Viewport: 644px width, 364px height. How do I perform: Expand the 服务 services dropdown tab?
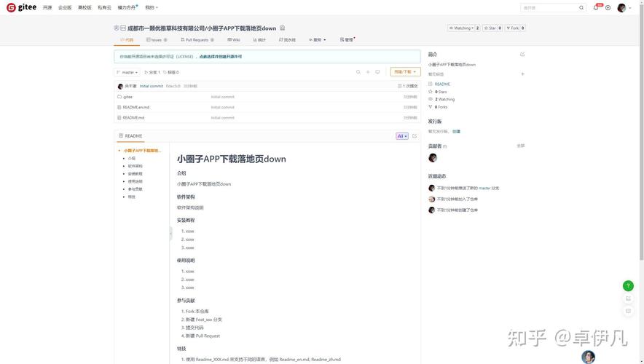pyautogui.click(x=318, y=40)
